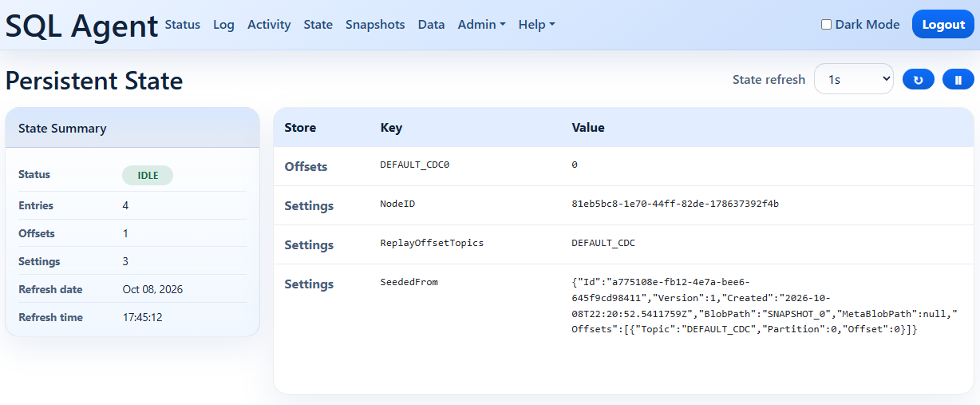
Task: Click the SeededFrom JSON value
Action: click(x=764, y=306)
